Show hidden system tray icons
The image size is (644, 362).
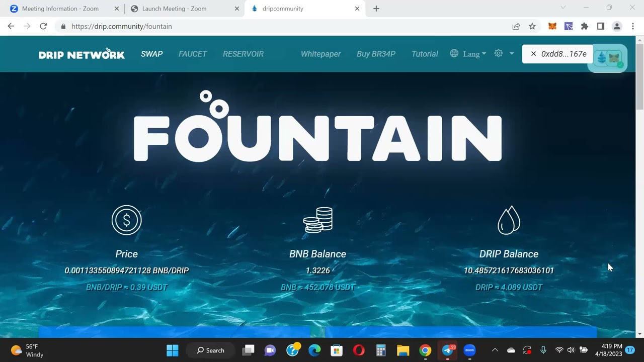(x=495, y=350)
